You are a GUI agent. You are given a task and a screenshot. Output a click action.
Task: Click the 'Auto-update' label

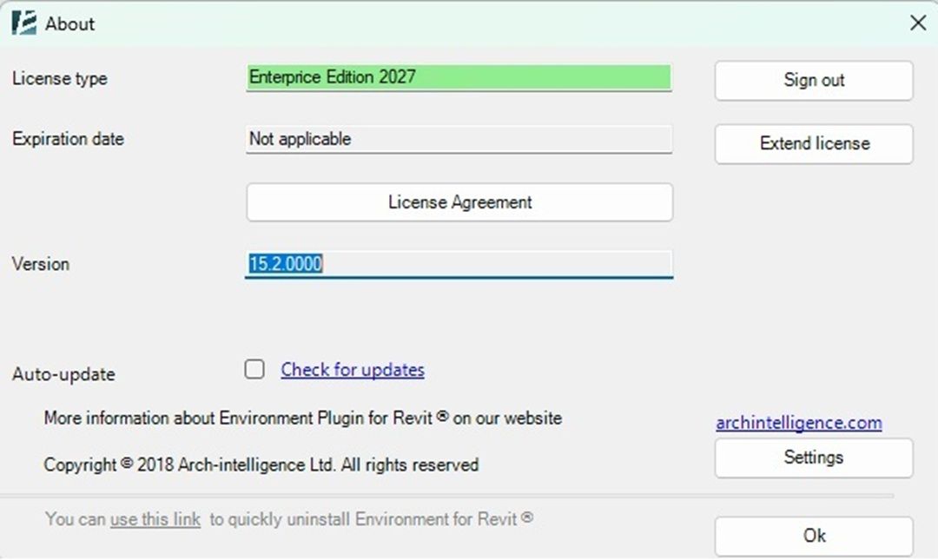63,374
